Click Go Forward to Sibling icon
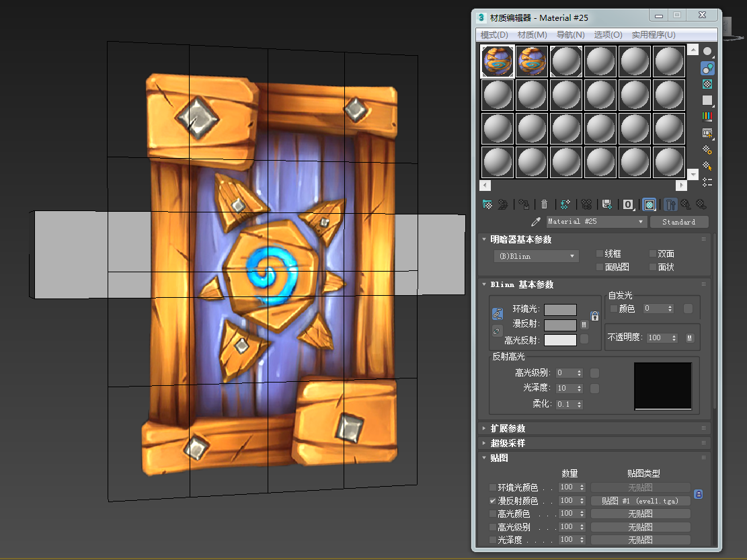The image size is (747, 560). click(x=701, y=205)
